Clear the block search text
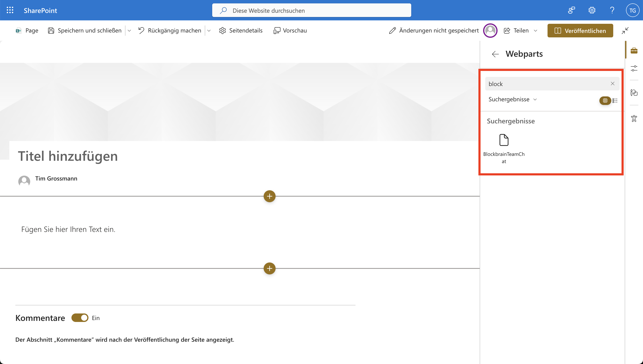This screenshot has height=364, width=643. tap(612, 83)
